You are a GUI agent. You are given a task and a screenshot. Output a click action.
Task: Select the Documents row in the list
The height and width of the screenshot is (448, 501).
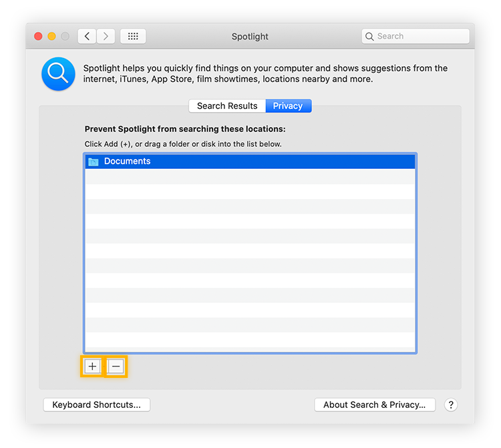[251, 162]
